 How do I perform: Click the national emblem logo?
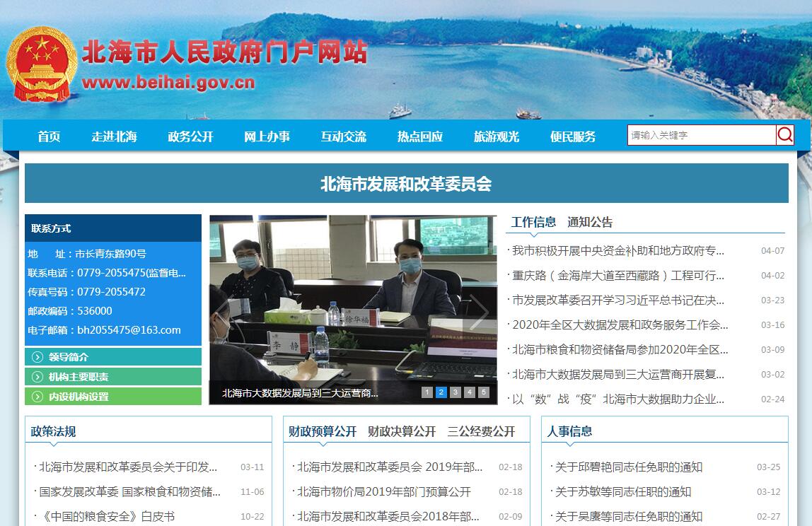tap(42, 62)
